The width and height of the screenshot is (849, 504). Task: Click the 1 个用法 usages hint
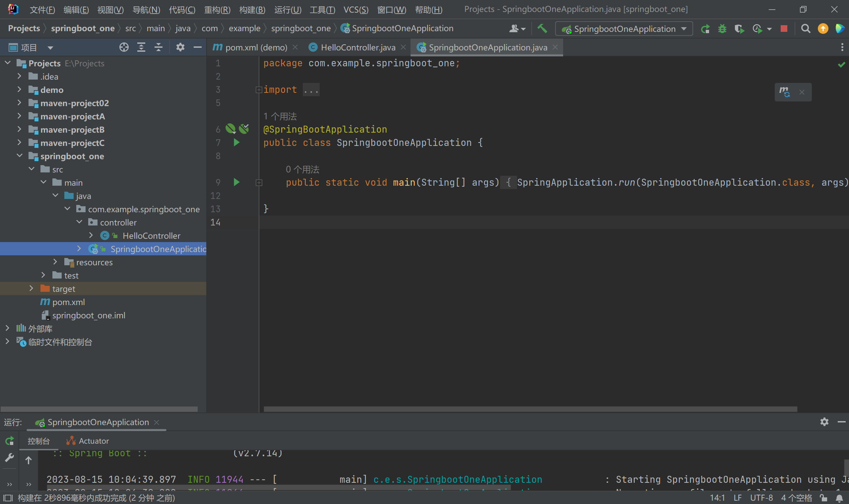(280, 116)
